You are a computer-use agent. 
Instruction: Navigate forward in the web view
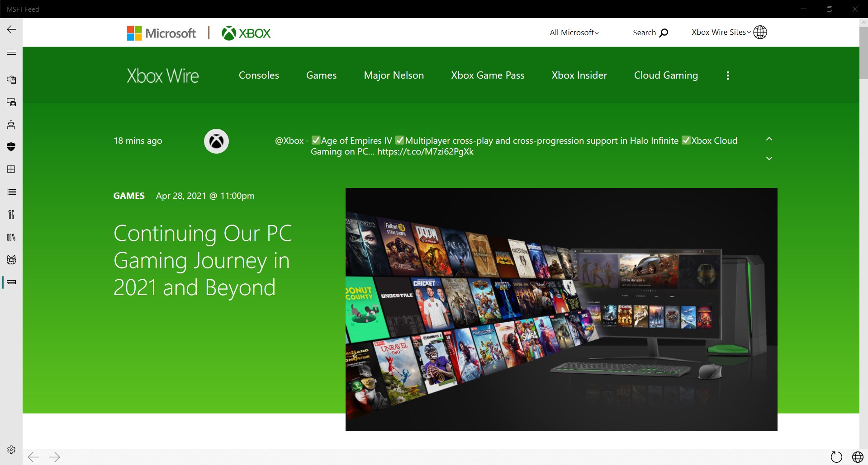point(54,457)
